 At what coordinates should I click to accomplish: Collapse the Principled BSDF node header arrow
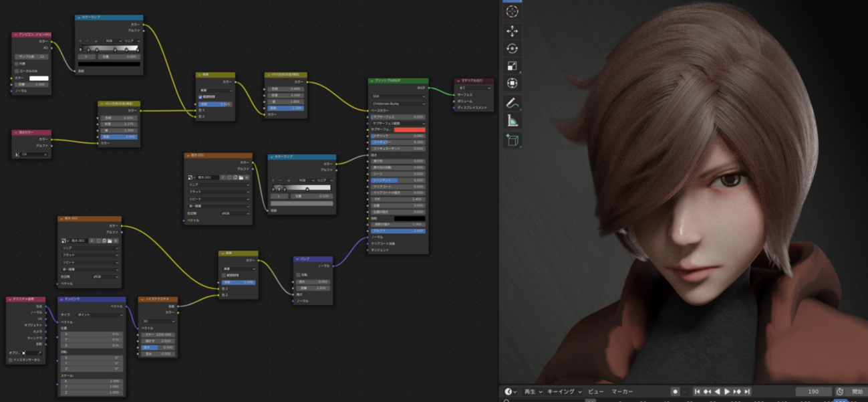[x=372, y=81]
